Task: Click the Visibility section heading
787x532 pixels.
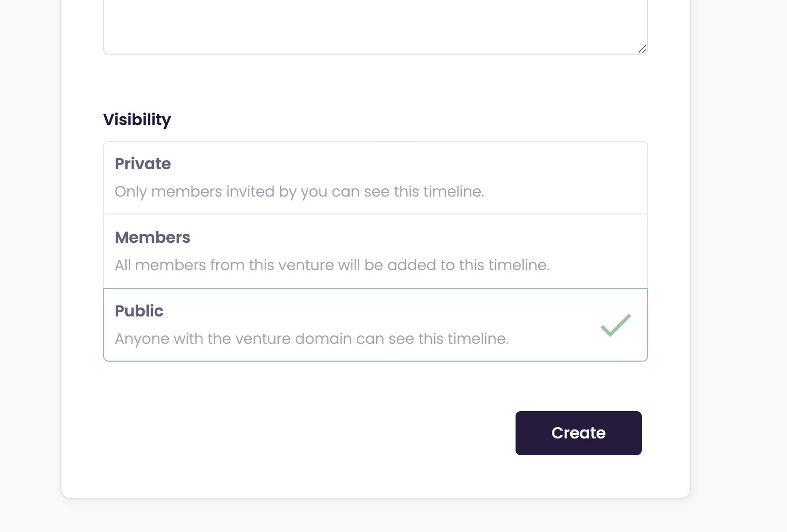Action: point(137,119)
